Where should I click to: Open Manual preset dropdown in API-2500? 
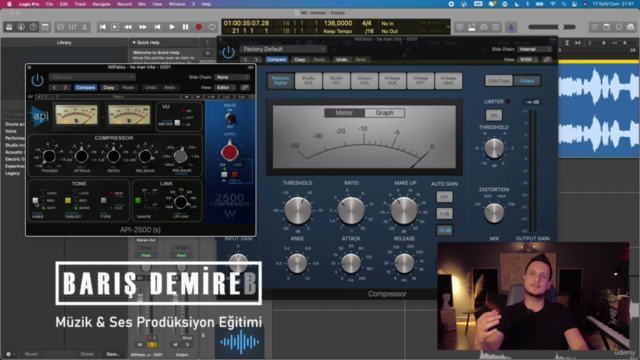coord(92,77)
